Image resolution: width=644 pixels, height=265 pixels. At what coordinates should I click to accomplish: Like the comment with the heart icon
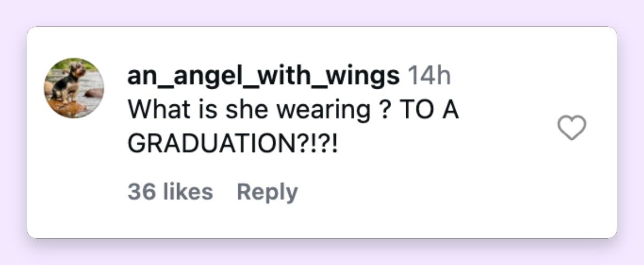tap(572, 128)
